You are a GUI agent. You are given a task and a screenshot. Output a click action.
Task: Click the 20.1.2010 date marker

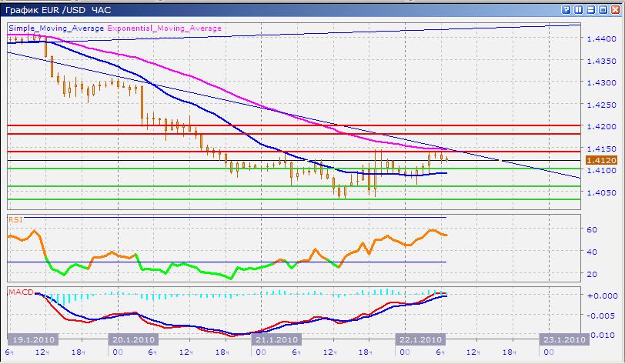(134, 339)
